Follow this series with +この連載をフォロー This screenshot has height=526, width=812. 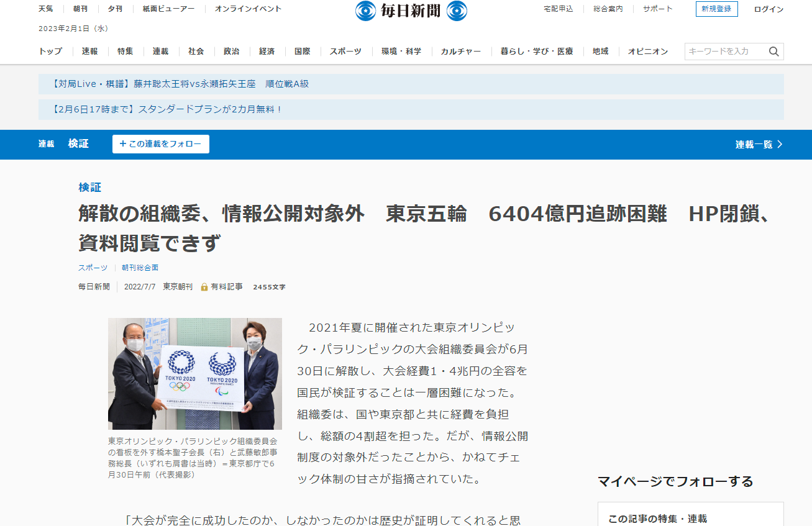160,144
